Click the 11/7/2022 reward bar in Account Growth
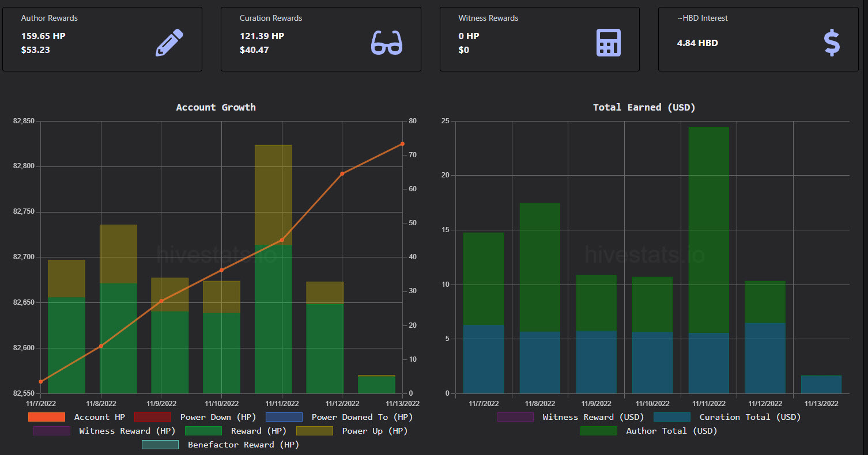Image resolution: width=868 pixels, height=455 pixels. coord(66,346)
